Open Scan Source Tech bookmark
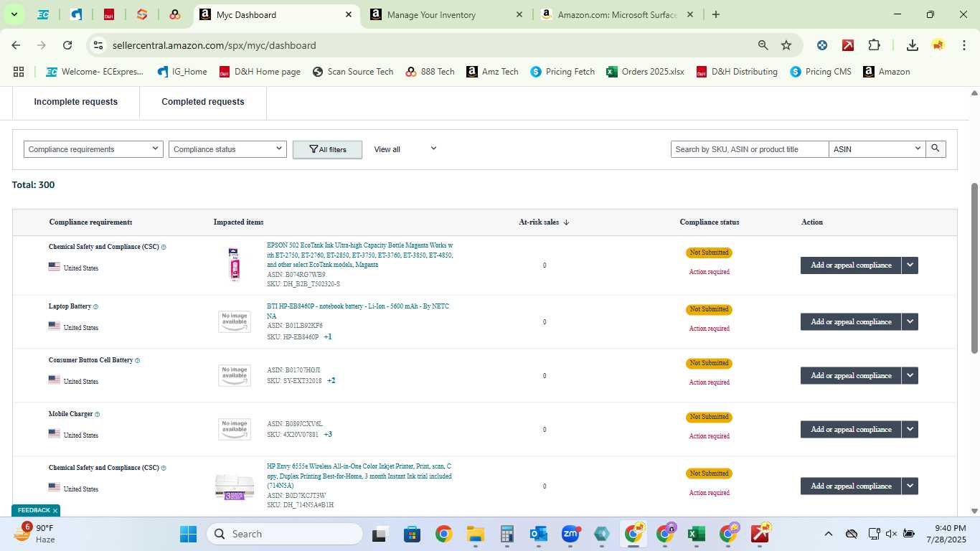 pyautogui.click(x=353, y=72)
